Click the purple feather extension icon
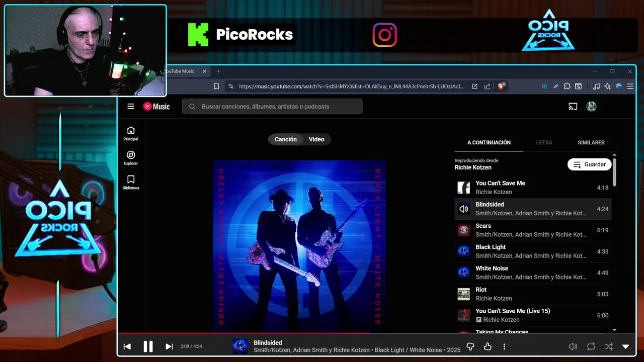 coord(555,86)
